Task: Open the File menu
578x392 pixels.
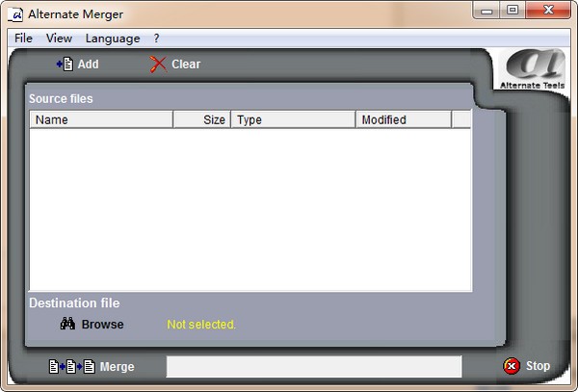Action: click(x=23, y=39)
